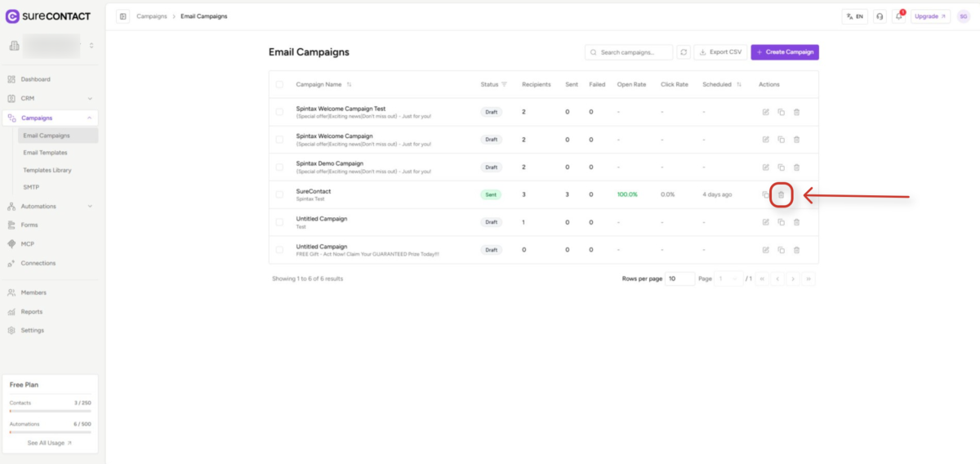Screen dimensions: 980x464
Task: Edit the Untitled Campaign with subtitle Test
Action: [x=765, y=222]
